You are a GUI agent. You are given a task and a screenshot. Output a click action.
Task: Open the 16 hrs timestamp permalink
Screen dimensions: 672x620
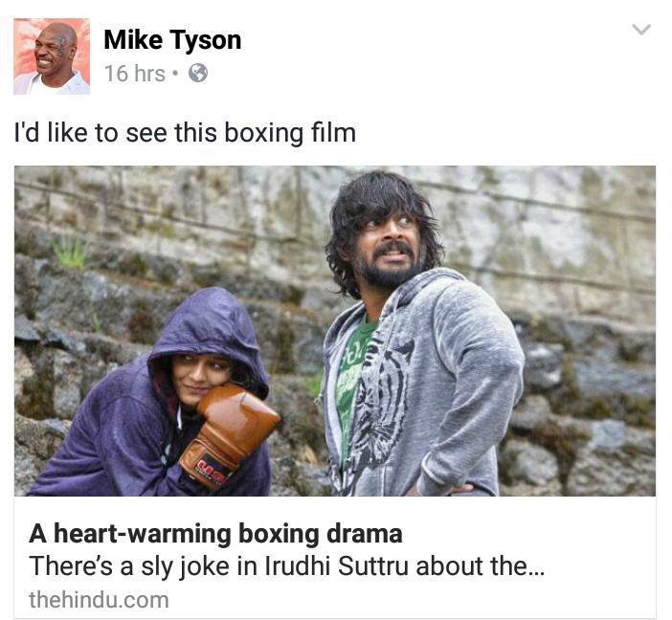pyautogui.click(x=135, y=74)
